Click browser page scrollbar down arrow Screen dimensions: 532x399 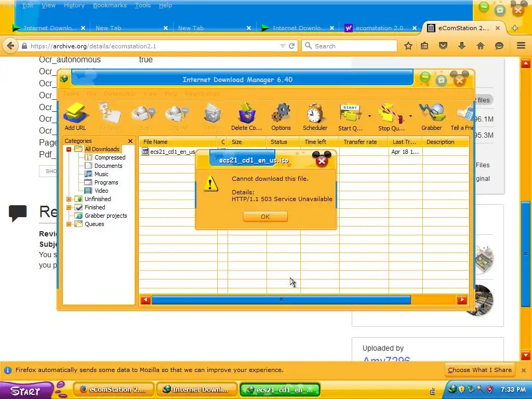pyautogui.click(x=526, y=355)
